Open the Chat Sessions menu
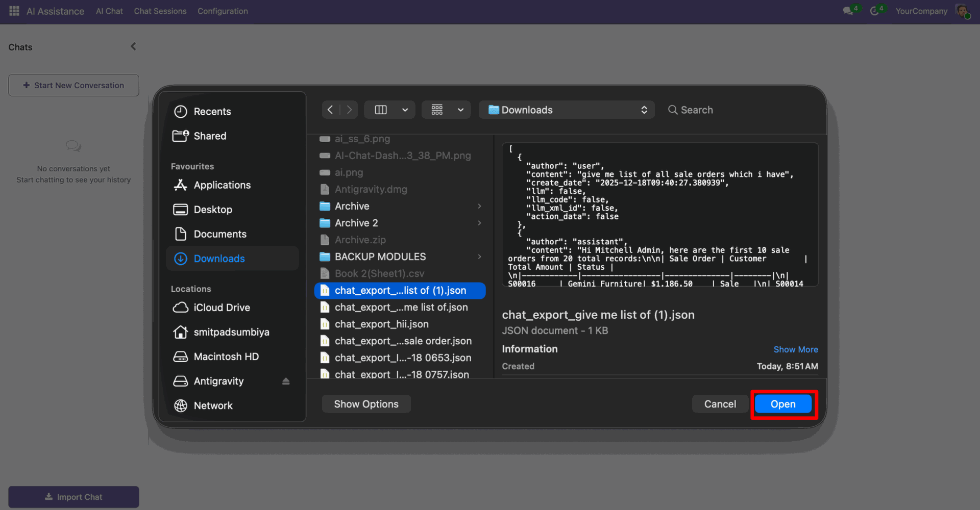The width and height of the screenshot is (980, 510). (160, 11)
